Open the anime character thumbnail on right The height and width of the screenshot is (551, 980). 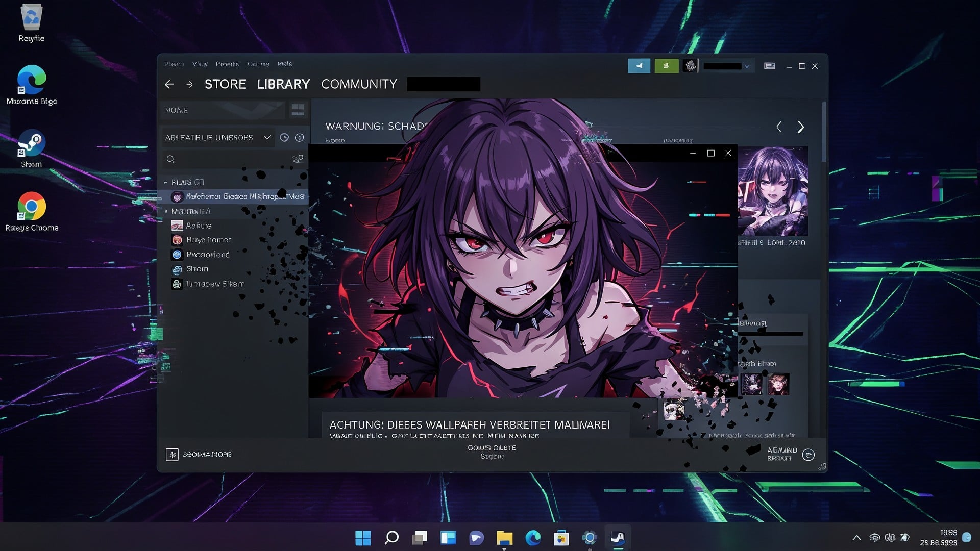pyautogui.click(x=773, y=191)
